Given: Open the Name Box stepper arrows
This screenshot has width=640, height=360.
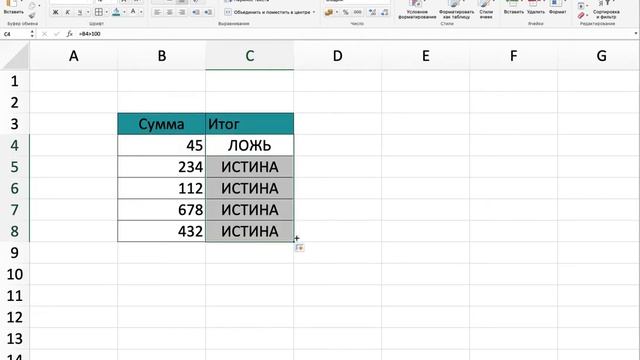Looking at the screenshot, I should click(x=32, y=34).
